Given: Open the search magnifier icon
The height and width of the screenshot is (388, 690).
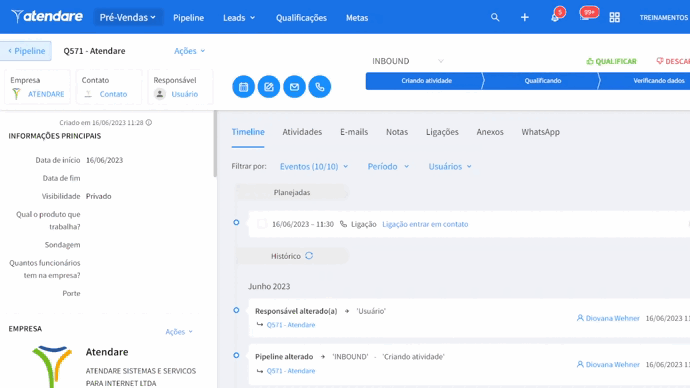Looking at the screenshot, I should [x=495, y=18].
